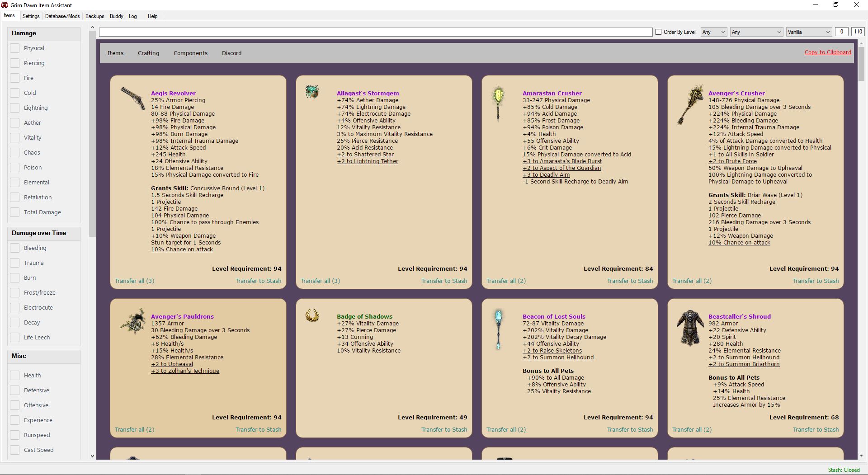Click +2 to Summon Briarthorn link
868x475 pixels.
tap(744, 364)
